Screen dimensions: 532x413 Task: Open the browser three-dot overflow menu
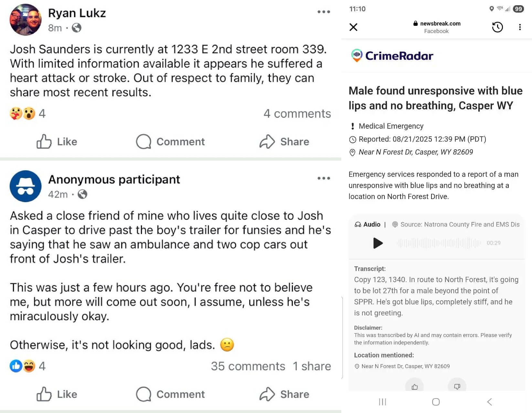[x=520, y=27]
